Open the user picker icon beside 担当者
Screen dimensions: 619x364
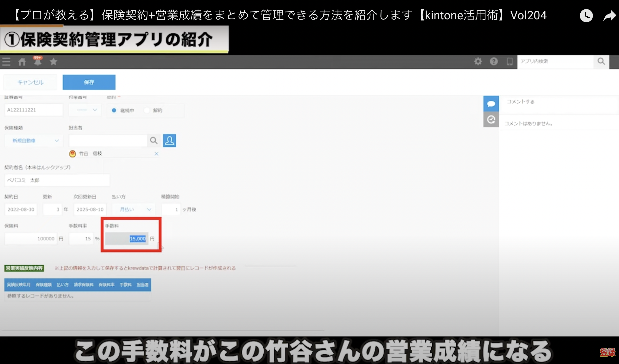169,140
